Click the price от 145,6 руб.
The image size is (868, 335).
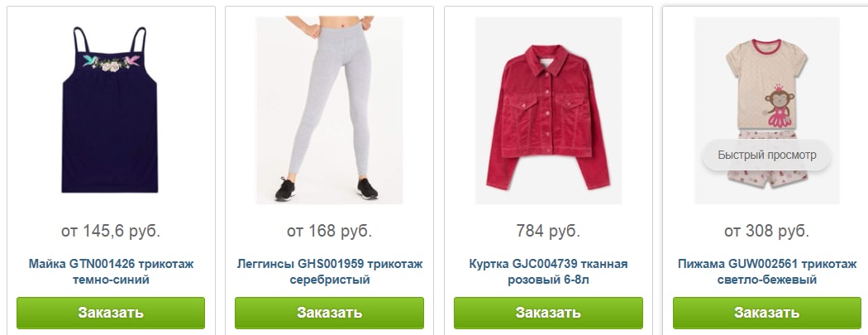[111, 231]
